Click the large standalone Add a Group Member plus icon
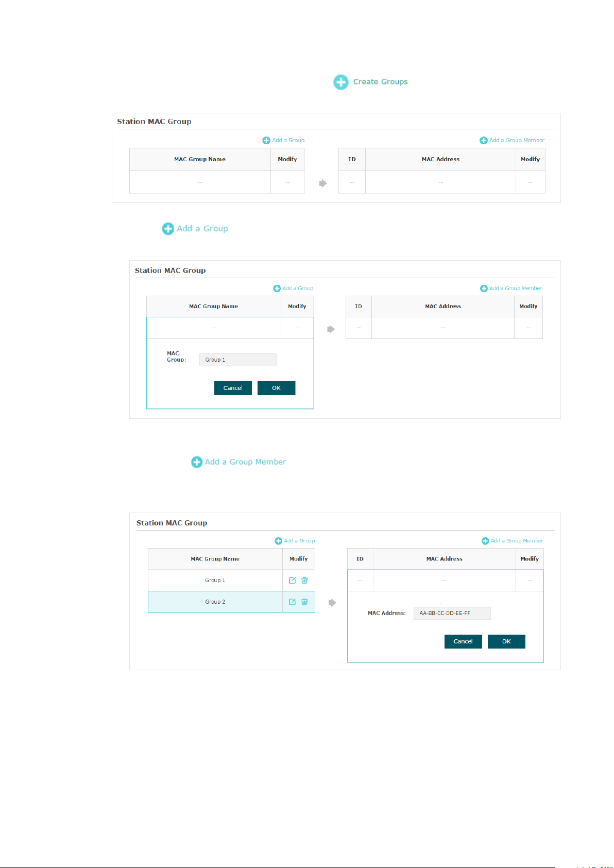Viewport: 614px width, 868px height. [197, 462]
